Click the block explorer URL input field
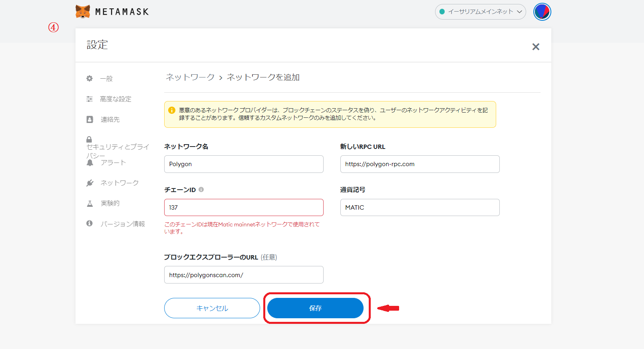The width and height of the screenshot is (644, 349). click(x=244, y=275)
